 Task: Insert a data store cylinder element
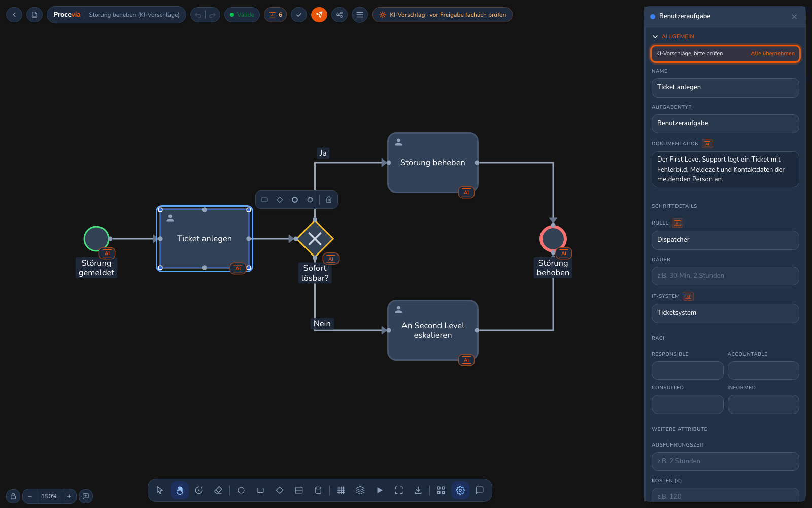[318, 490]
